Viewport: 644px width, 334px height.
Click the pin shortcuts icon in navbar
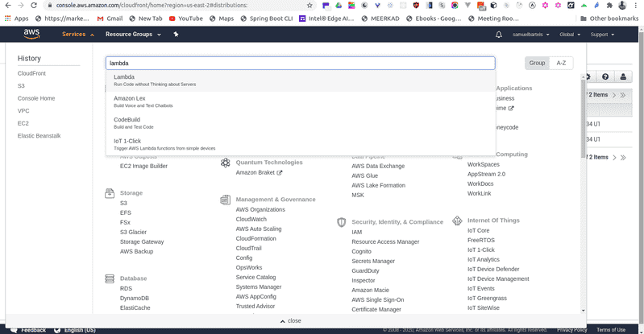[x=176, y=34]
